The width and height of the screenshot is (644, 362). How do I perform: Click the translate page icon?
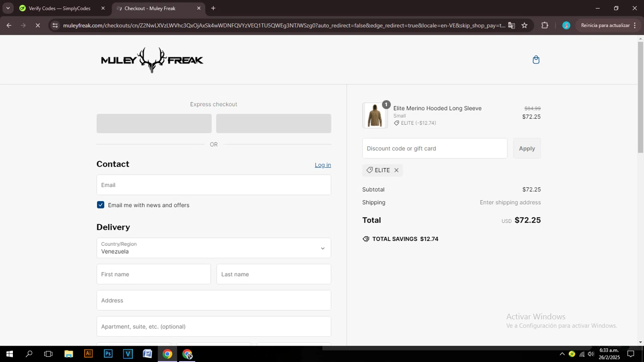(511, 25)
